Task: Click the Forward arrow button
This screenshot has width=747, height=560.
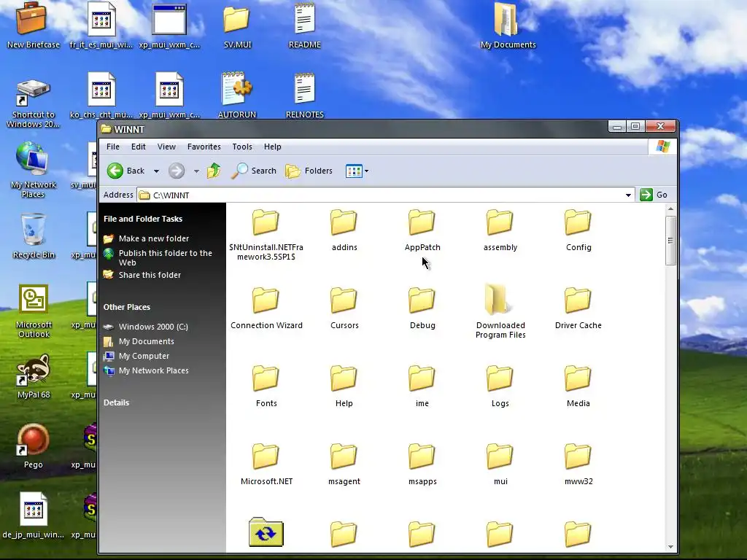Action: pyautogui.click(x=177, y=171)
